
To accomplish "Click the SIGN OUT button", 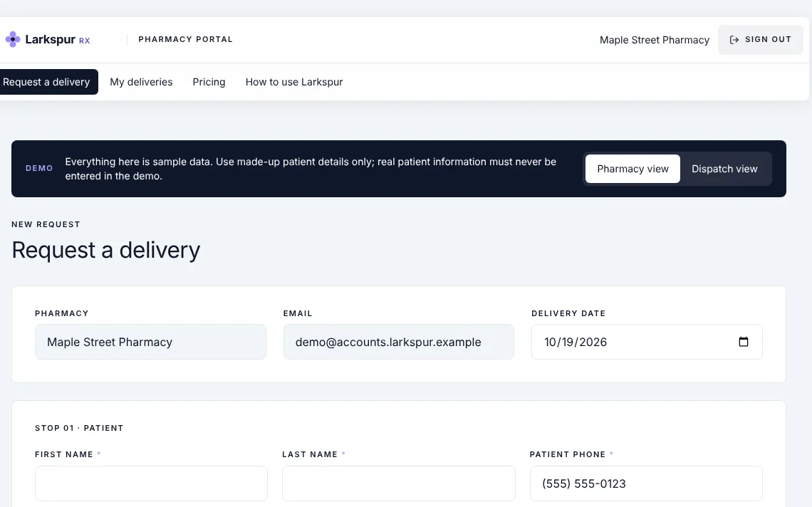I will click(760, 40).
